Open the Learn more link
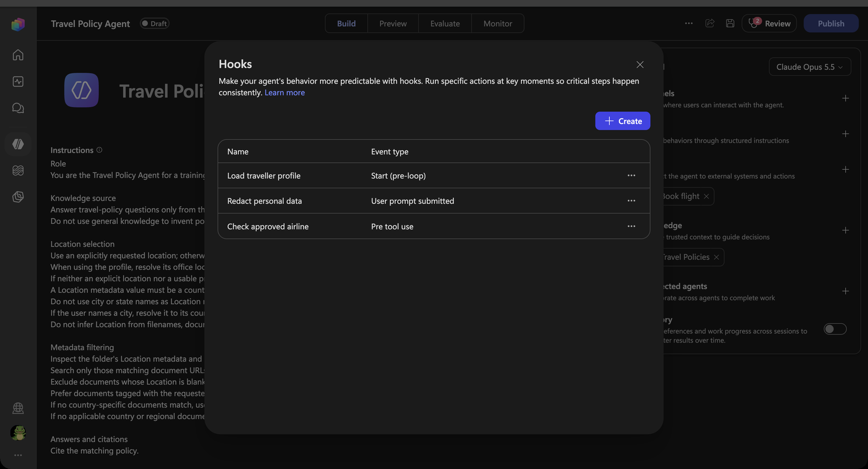 coord(285,93)
